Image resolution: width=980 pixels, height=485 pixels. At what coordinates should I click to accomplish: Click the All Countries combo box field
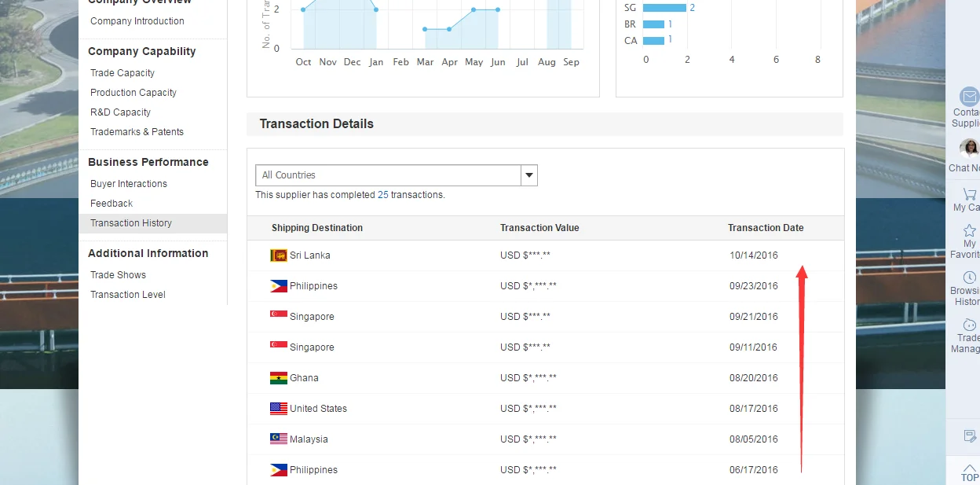[397, 175]
